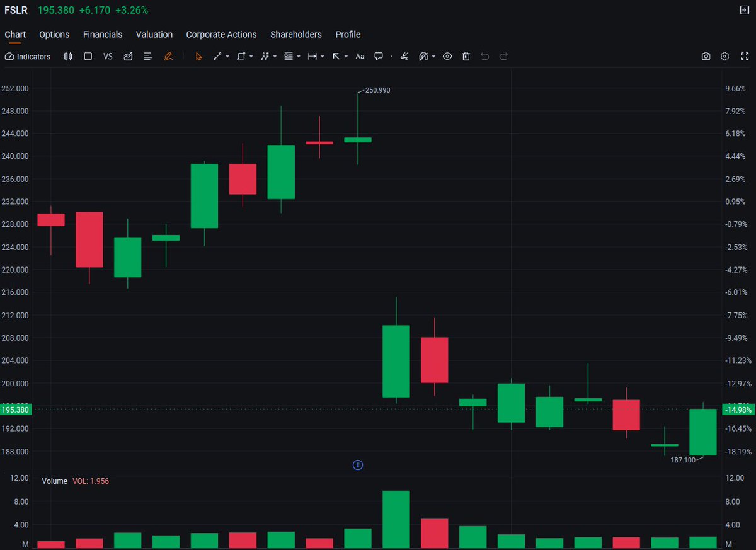
Task: Click the text-lines list icon
Action: [x=148, y=56]
